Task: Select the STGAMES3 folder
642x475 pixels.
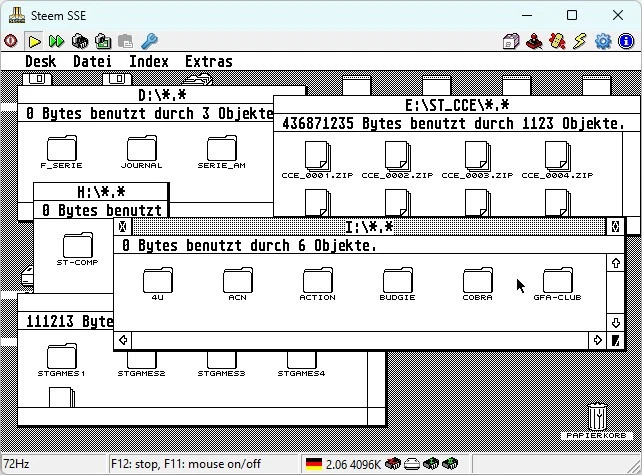Action: 222,364
